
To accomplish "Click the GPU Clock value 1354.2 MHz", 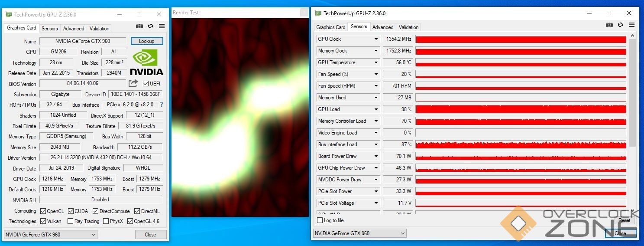I will point(398,39).
